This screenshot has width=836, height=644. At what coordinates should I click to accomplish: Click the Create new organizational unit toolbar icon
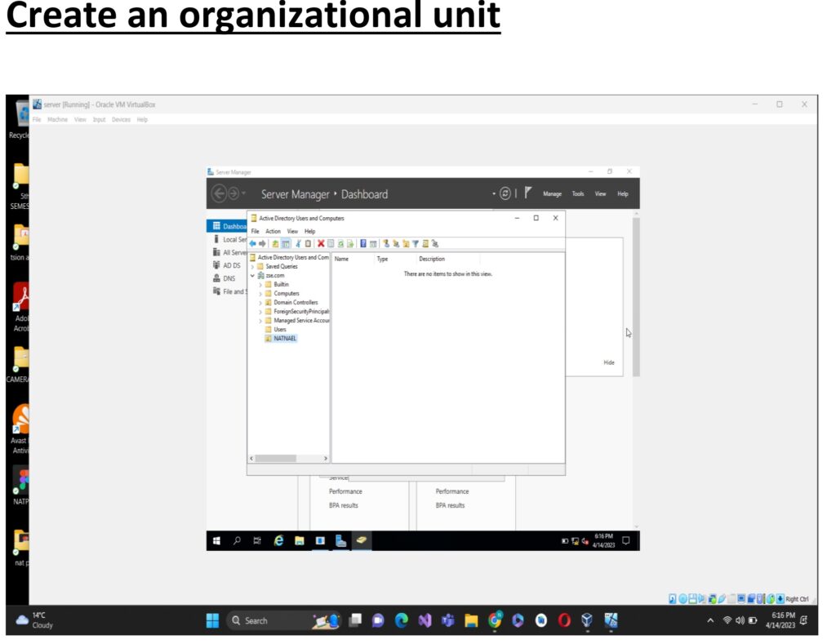coord(406,243)
